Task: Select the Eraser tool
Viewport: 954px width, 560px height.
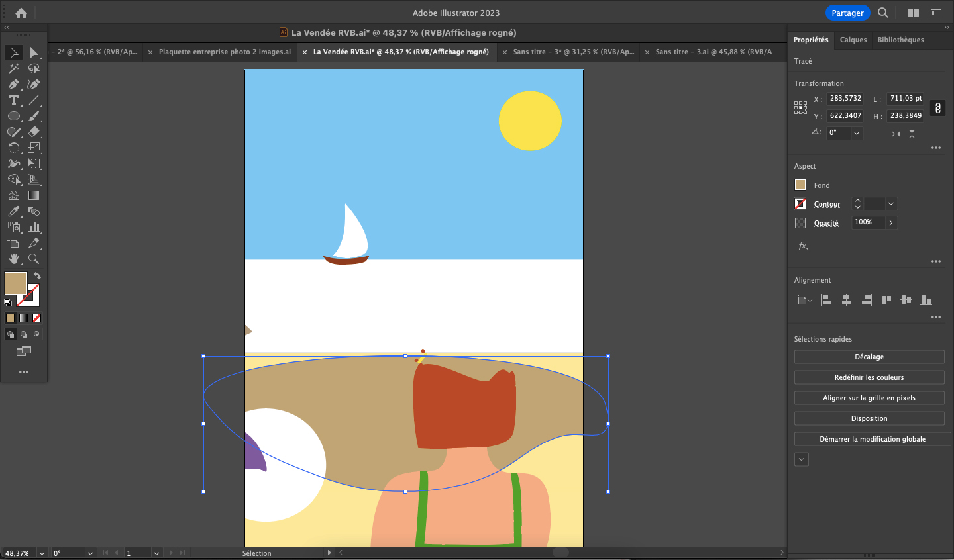Action: 34,132
